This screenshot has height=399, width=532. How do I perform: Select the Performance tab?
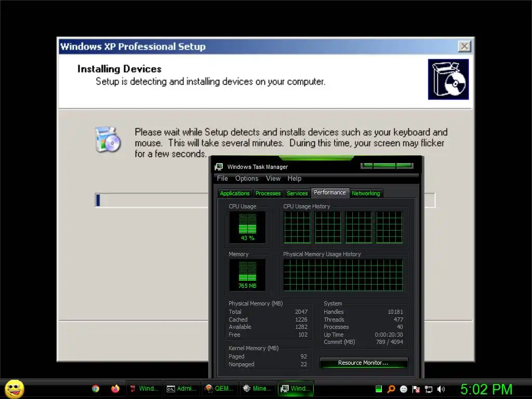click(330, 192)
